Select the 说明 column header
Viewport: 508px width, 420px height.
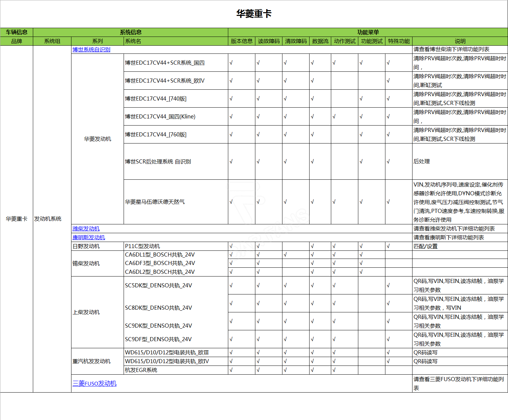tap(460, 41)
